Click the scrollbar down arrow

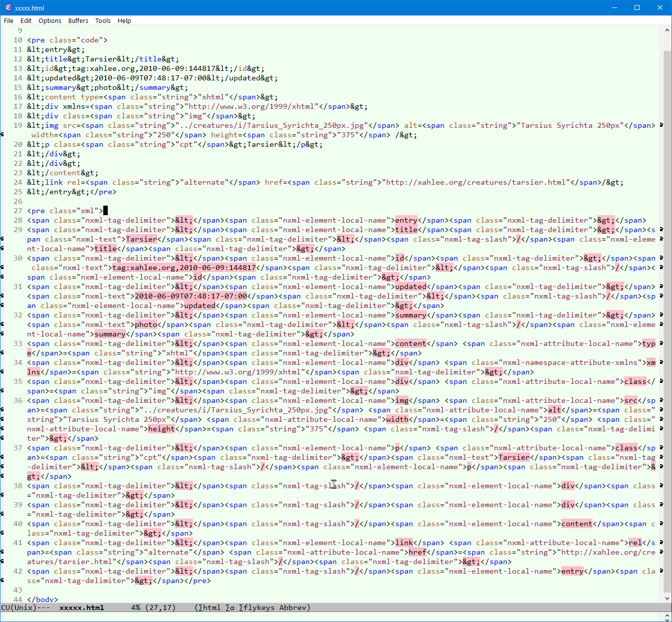pos(667,599)
